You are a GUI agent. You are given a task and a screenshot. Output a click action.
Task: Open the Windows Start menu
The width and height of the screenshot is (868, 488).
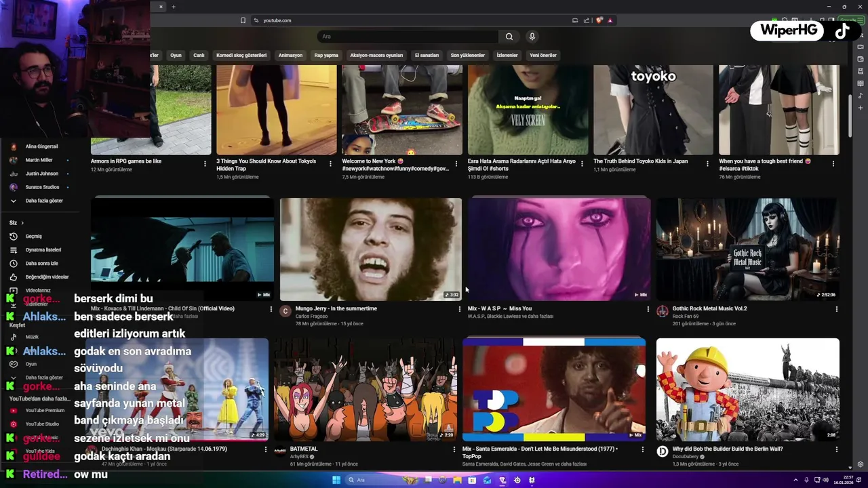(x=336, y=480)
